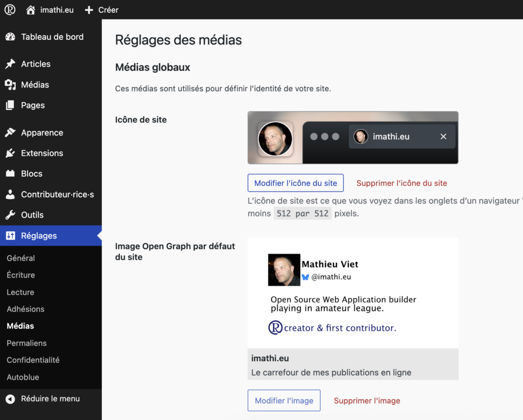
Task: Click the Apparence paintbrush icon
Action: [x=10, y=133]
